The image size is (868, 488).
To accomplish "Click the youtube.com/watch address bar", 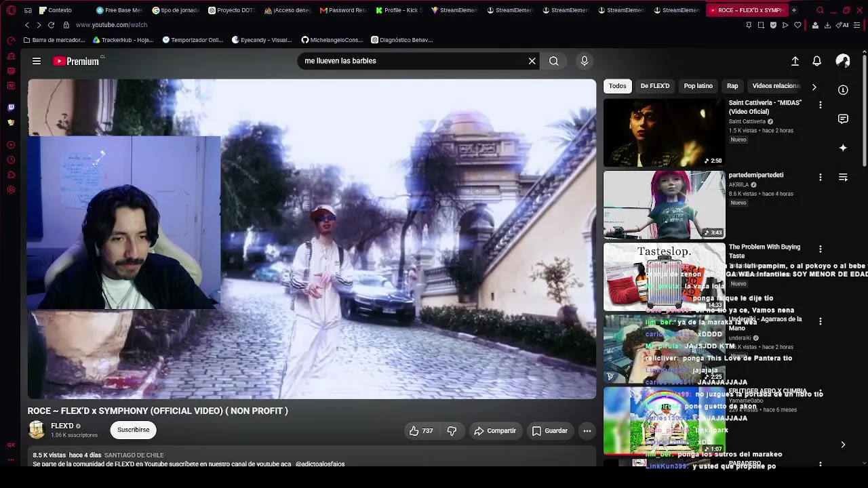I will click(x=111, y=25).
